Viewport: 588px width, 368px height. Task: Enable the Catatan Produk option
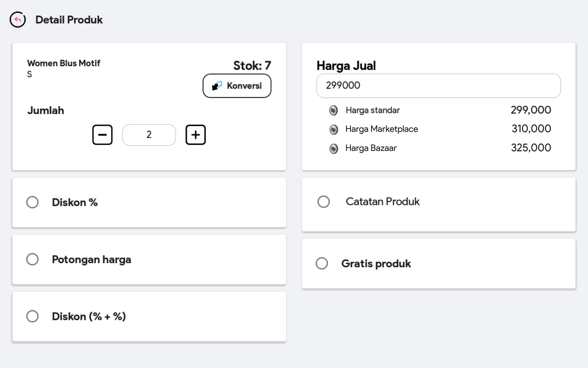click(324, 202)
